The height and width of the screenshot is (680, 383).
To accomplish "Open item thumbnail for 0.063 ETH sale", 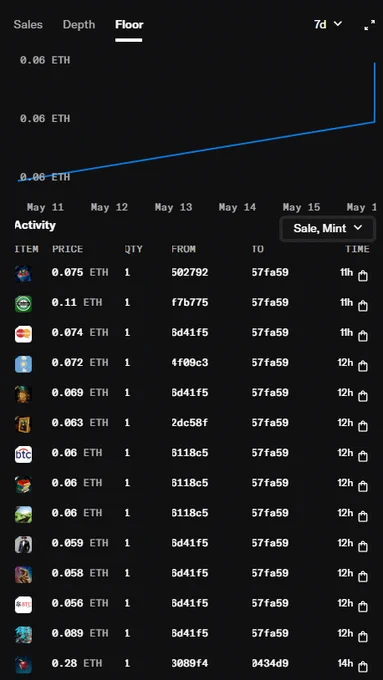I will 23,424.
